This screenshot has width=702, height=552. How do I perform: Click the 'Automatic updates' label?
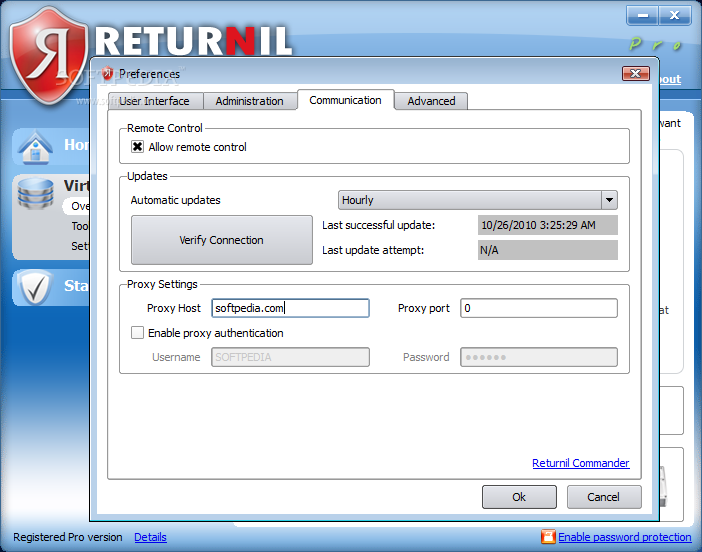point(176,200)
